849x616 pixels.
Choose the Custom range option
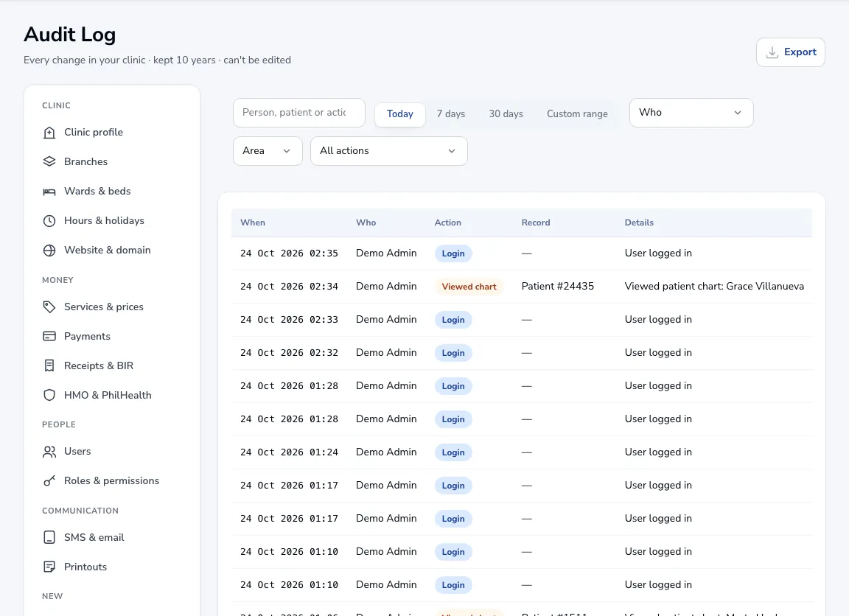point(577,113)
